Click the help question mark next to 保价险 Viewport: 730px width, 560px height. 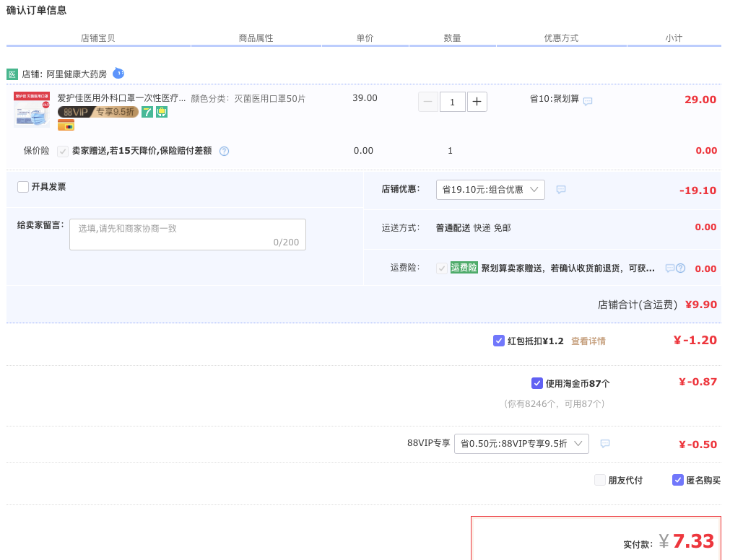224,151
